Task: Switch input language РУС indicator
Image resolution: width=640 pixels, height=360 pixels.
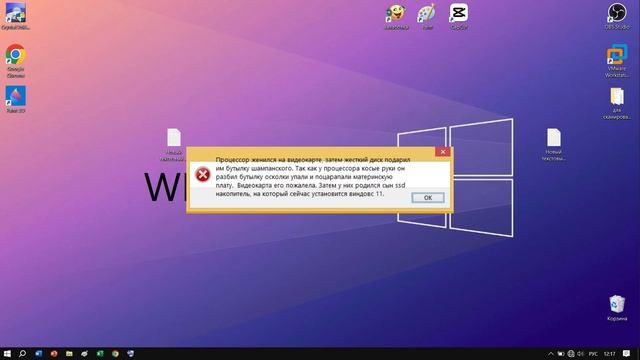Action: click(x=593, y=354)
